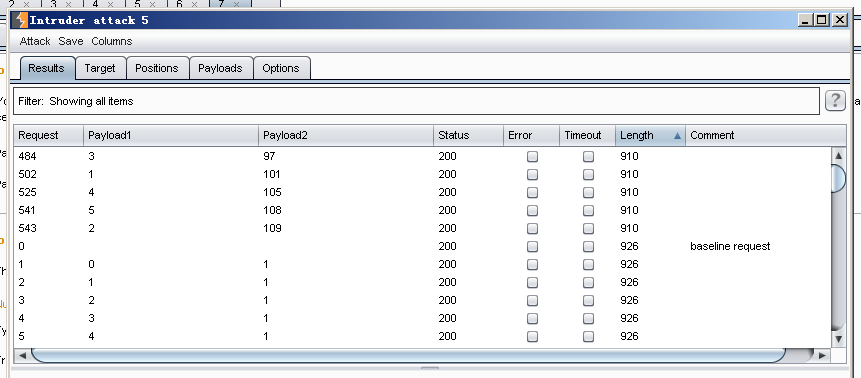Sort by the Payload2 column header
861x378 pixels.
point(346,135)
